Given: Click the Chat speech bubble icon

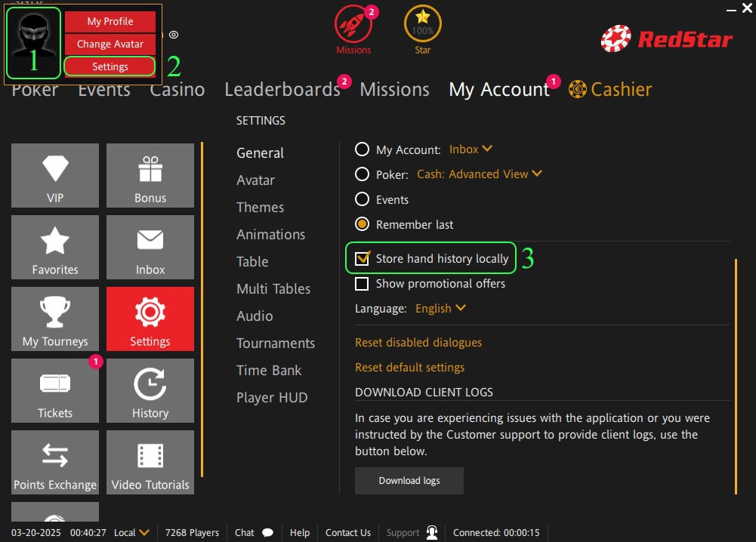Looking at the screenshot, I should click(267, 533).
